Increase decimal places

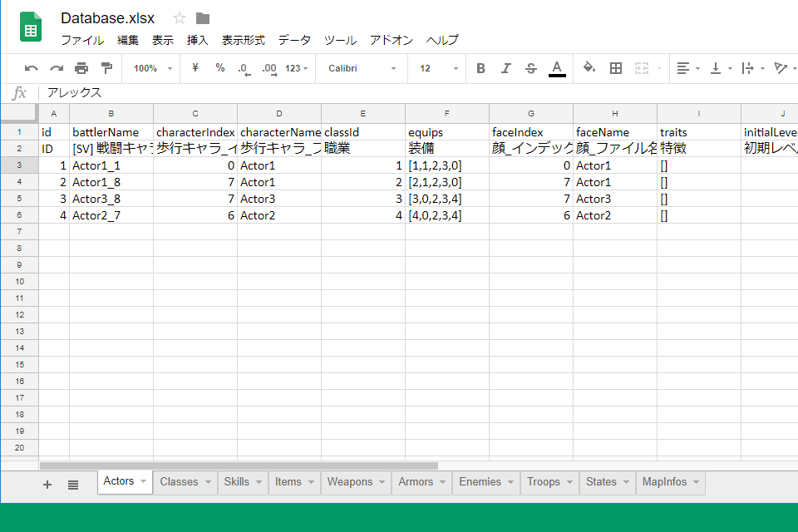269,69
